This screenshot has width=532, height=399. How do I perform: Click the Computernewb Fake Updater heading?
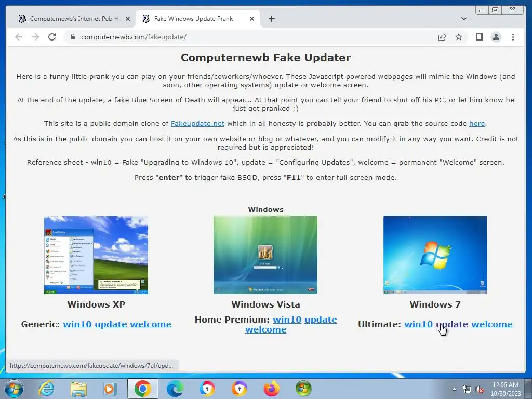(265, 58)
